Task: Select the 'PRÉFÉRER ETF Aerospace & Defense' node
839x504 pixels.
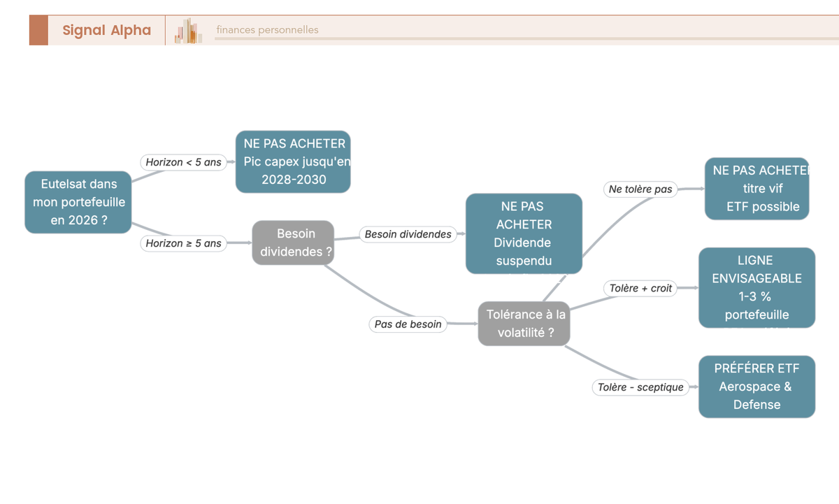Action: [x=756, y=387]
